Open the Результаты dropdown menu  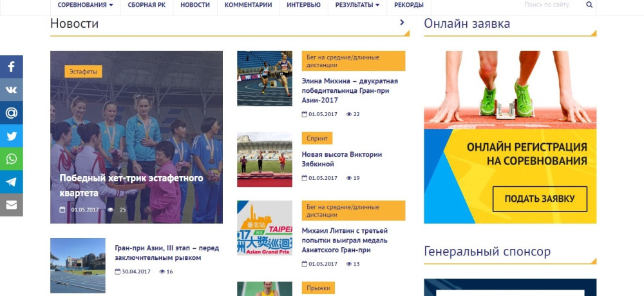[357, 5]
